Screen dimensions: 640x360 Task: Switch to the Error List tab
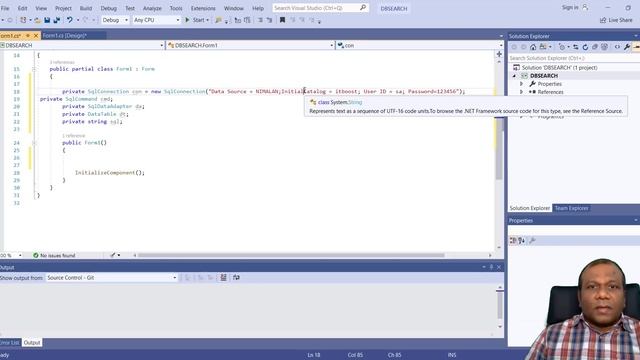[x=9, y=342]
